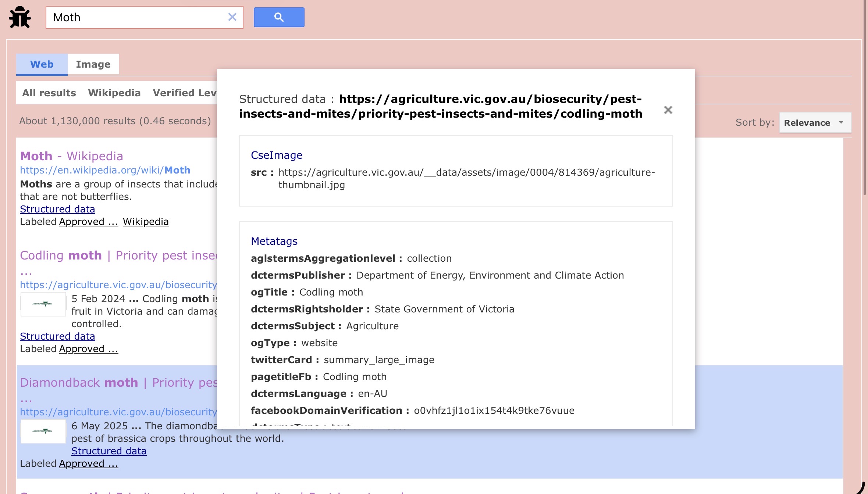Image resolution: width=868 pixels, height=494 pixels.
Task: Close the structured data popup
Action: coord(668,110)
